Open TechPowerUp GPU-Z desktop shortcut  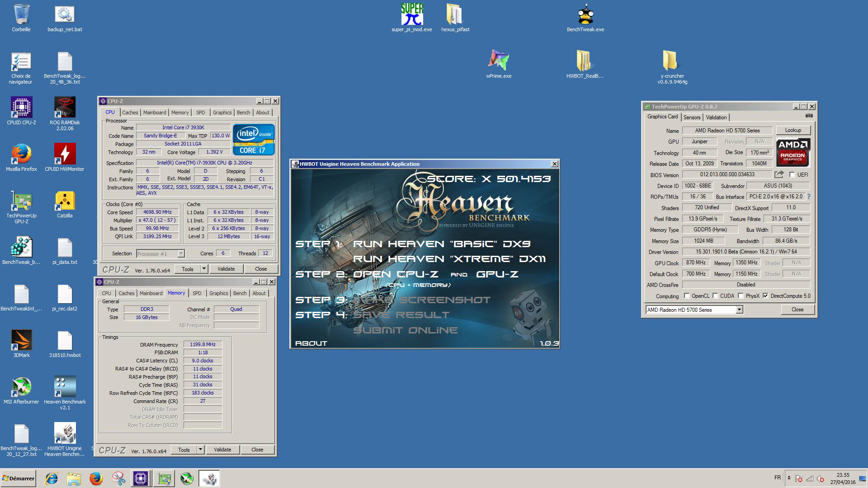(x=21, y=206)
